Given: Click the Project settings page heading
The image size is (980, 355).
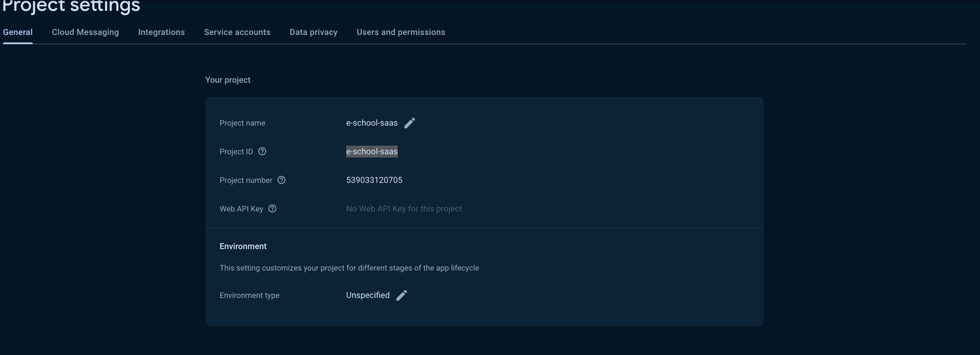Looking at the screenshot, I should pyautogui.click(x=71, y=7).
